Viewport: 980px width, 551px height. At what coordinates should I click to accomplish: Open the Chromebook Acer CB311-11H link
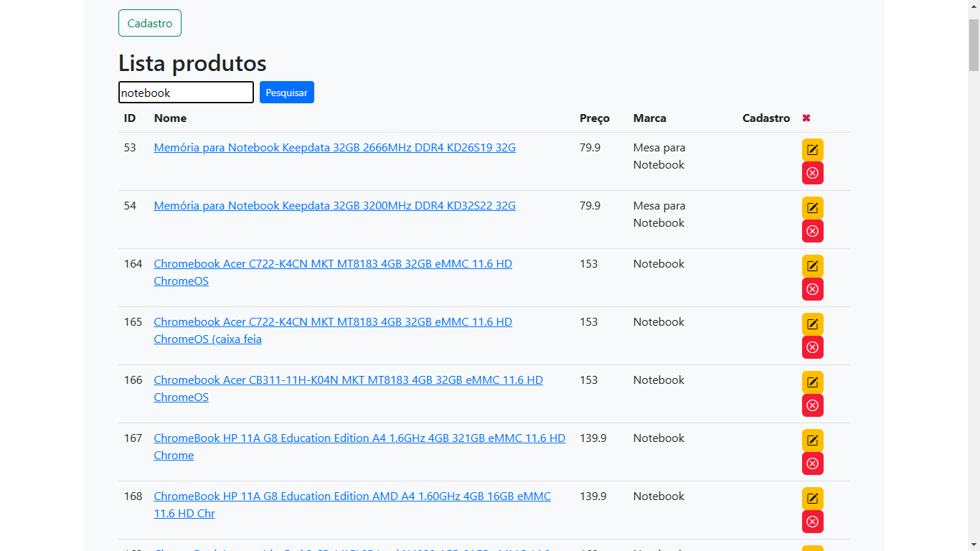click(348, 380)
